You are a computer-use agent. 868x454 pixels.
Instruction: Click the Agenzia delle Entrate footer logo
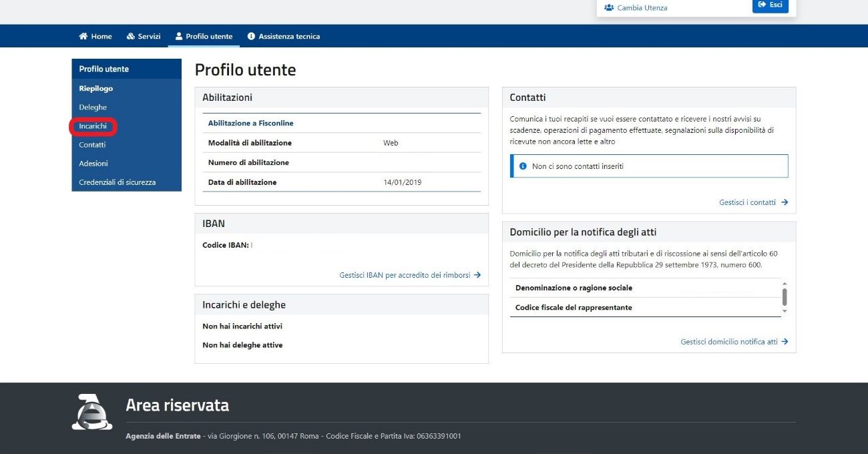click(x=92, y=412)
